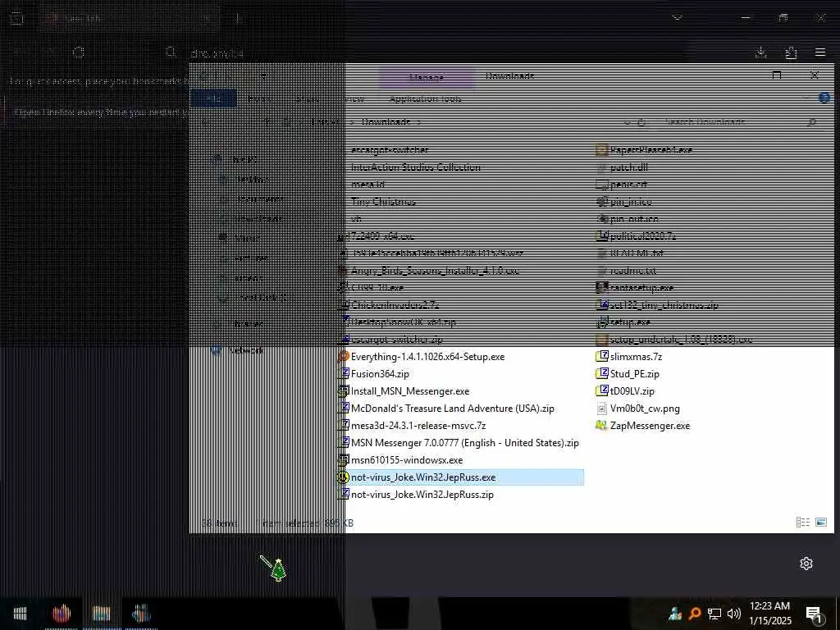Screen dimensions: 840x630
Task: Open the Firefox new tab settings gear
Action: 806,564
